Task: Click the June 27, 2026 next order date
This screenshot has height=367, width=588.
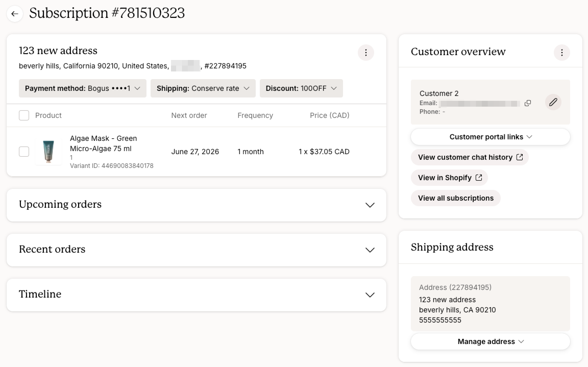Action: (195, 152)
